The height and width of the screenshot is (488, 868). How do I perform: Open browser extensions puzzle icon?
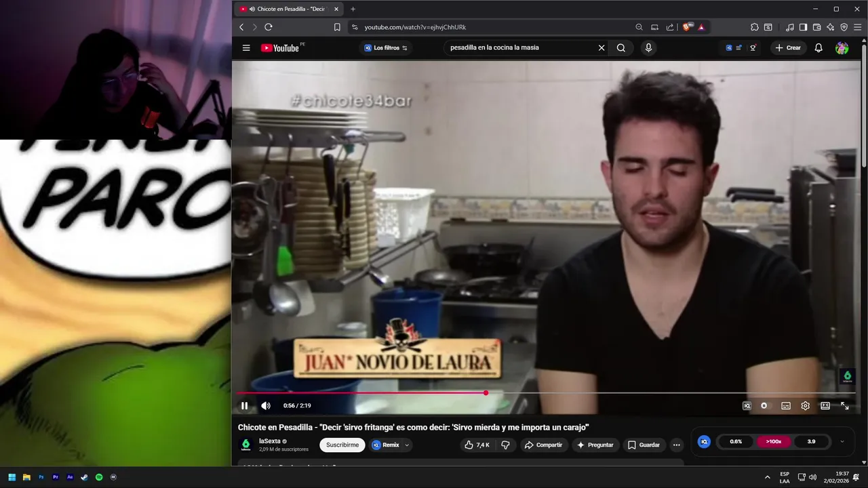click(755, 27)
